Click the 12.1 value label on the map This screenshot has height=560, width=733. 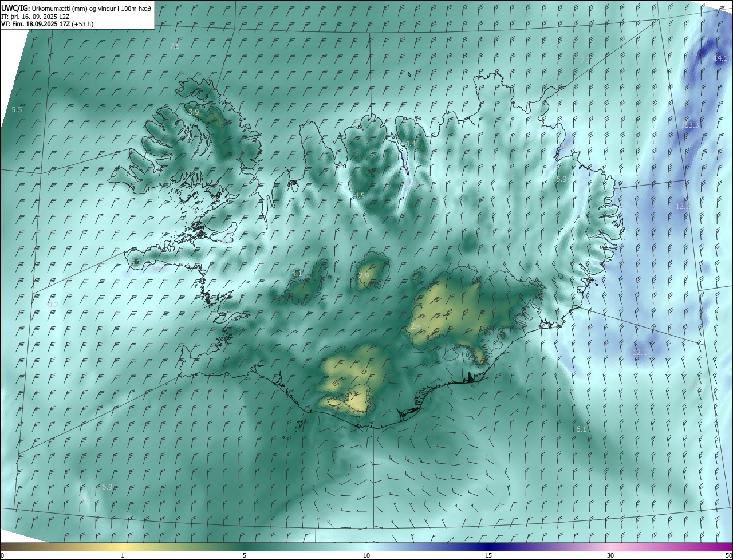[x=639, y=352]
